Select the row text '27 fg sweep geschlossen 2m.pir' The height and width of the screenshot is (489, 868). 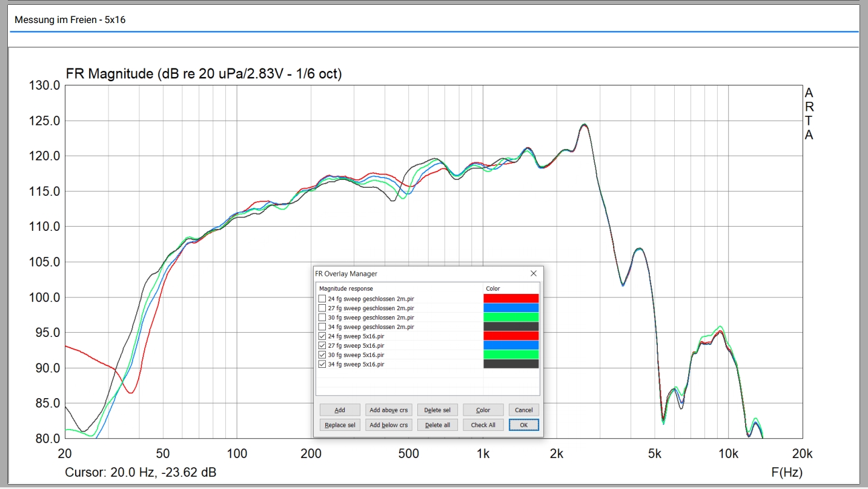(x=371, y=308)
